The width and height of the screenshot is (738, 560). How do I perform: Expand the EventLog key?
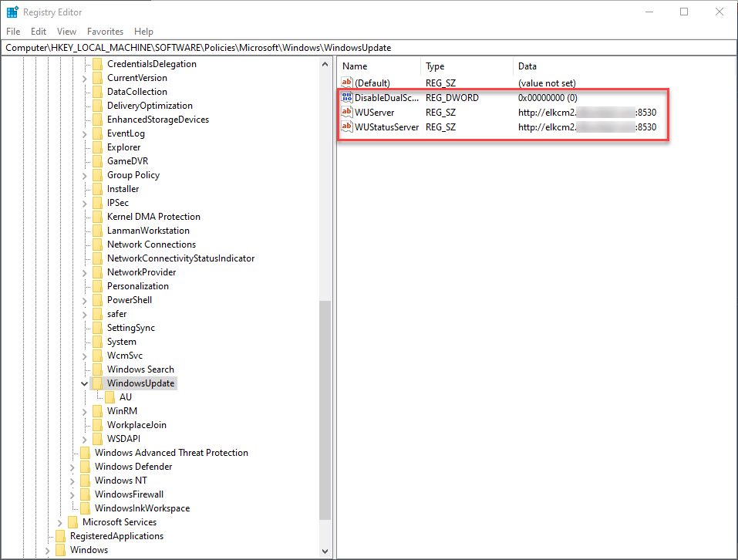point(85,133)
